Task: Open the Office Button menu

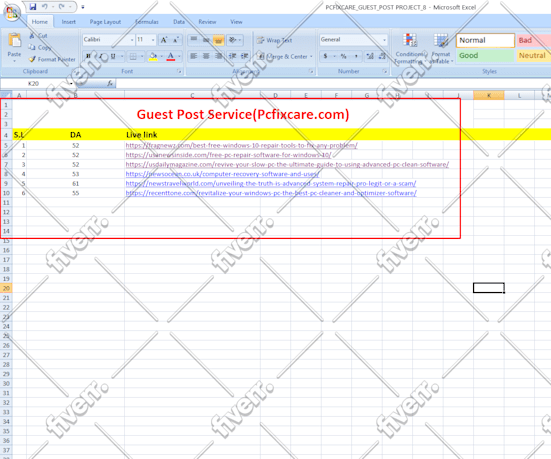Action: [x=12, y=12]
